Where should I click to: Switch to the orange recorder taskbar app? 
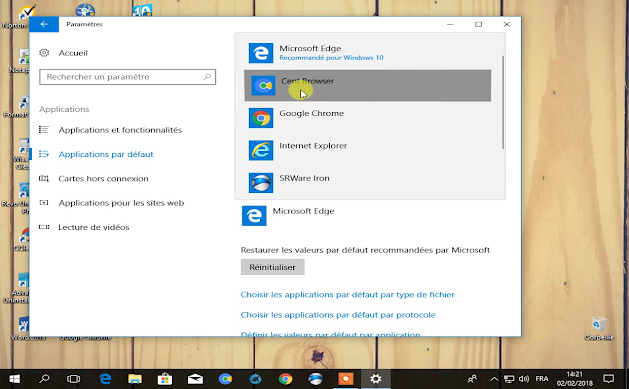(346, 379)
